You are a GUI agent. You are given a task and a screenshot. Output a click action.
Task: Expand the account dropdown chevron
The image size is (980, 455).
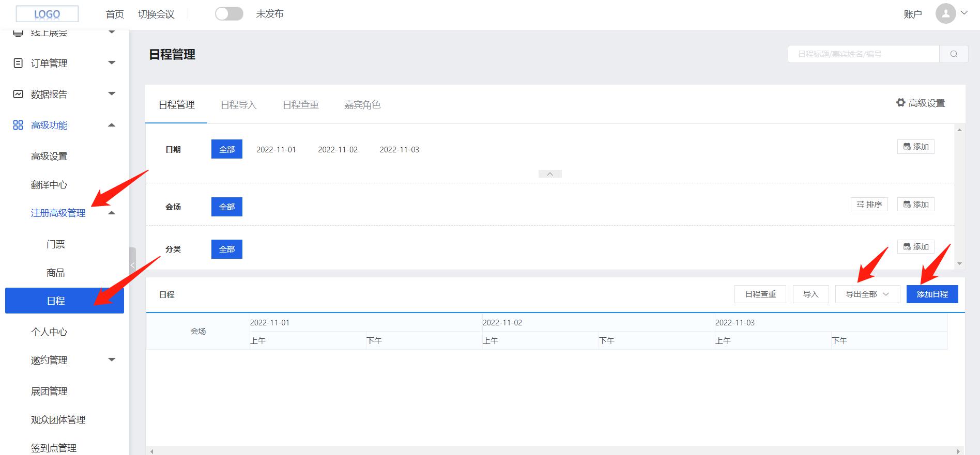point(964,13)
